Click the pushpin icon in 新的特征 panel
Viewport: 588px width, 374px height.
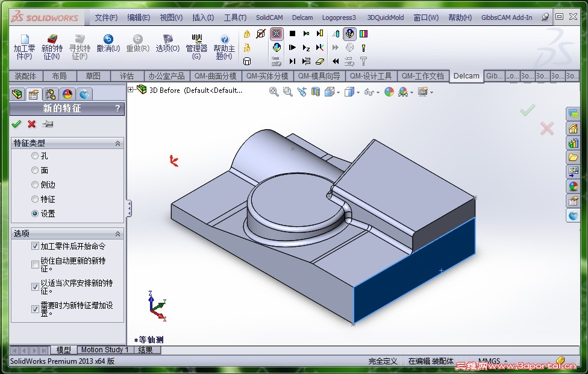point(48,124)
